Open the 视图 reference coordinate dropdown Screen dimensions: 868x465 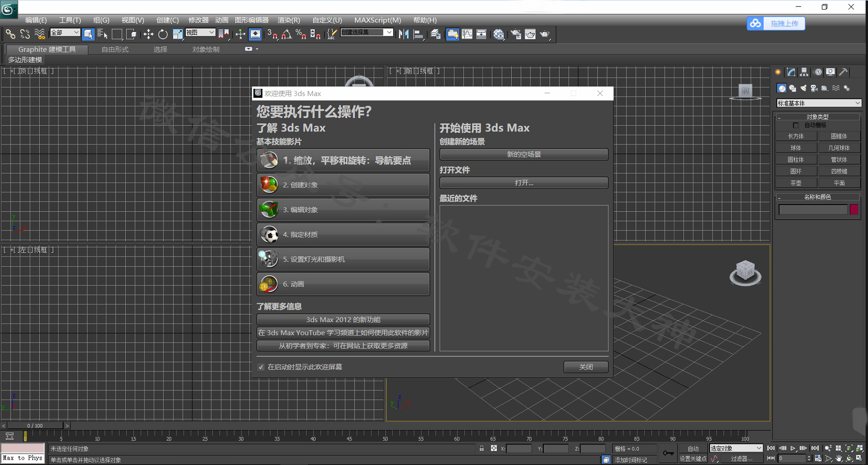(200, 32)
